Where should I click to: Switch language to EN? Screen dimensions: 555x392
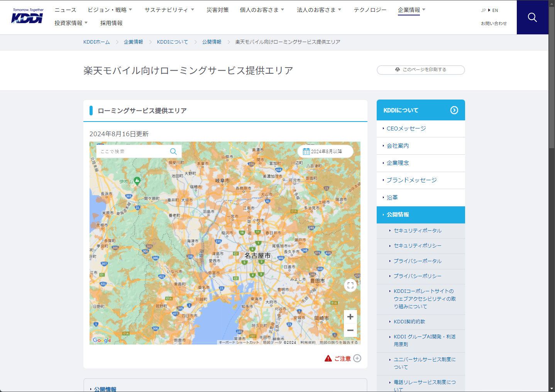pos(495,10)
